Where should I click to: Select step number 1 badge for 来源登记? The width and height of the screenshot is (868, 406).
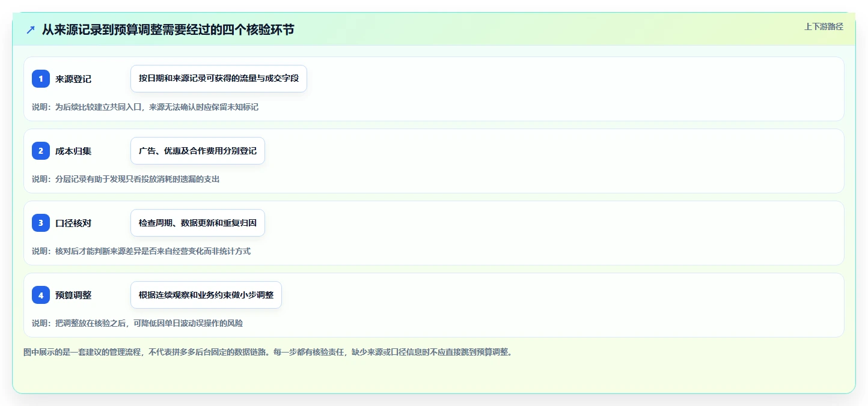(41, 79)
